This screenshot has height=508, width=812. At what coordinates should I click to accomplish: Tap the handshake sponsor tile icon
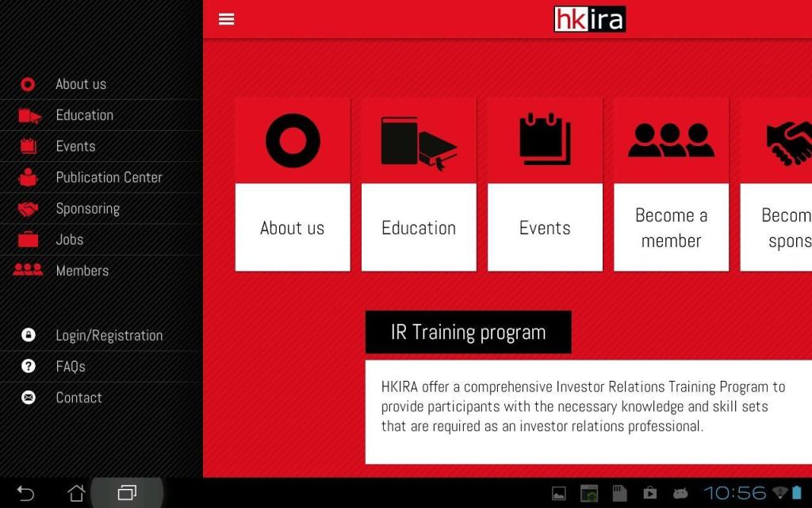787,141
